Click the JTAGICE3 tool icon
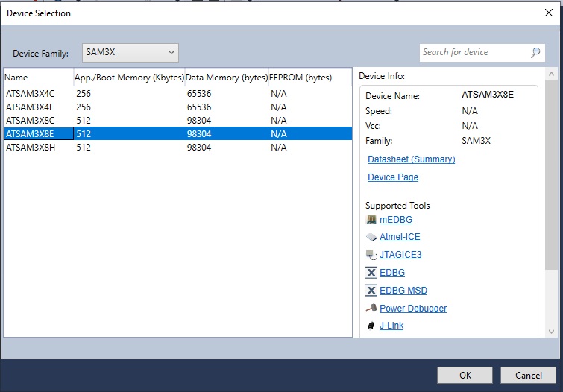Viewport: 563px width, 392px height. coord(371,255)
